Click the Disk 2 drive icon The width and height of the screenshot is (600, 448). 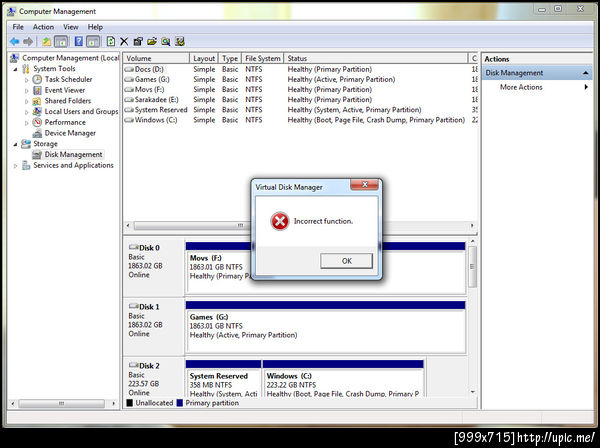coord(134,365)
